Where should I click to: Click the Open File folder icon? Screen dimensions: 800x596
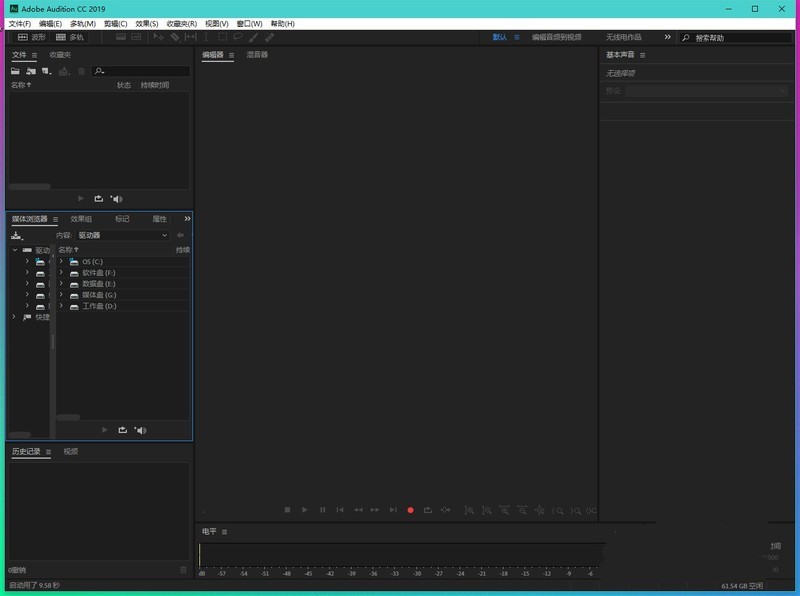coord(16,71)
